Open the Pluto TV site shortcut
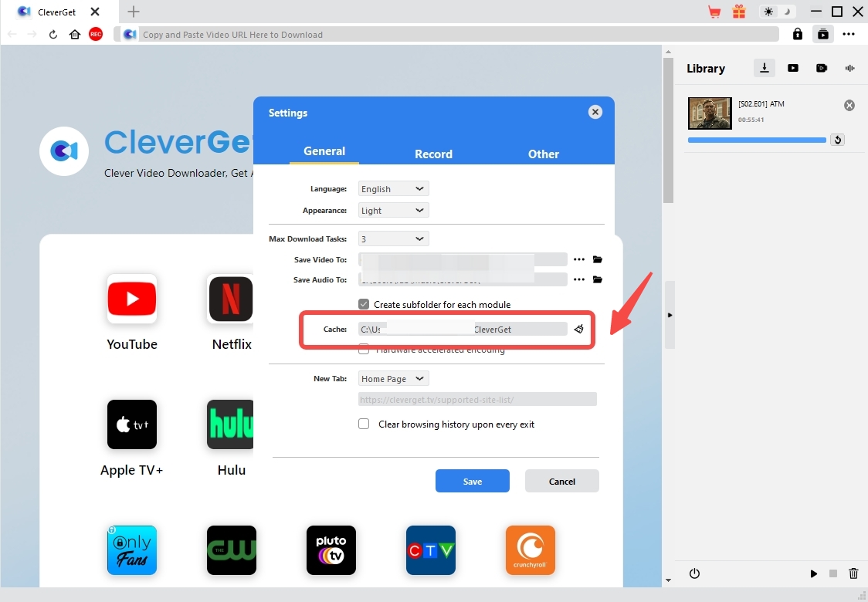 click(331, 550)
